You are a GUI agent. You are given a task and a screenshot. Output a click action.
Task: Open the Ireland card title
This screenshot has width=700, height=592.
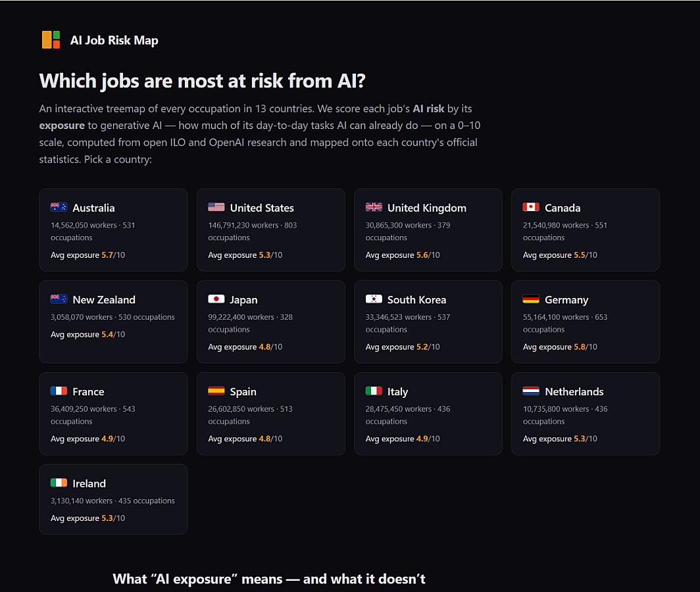coord(89,484)
